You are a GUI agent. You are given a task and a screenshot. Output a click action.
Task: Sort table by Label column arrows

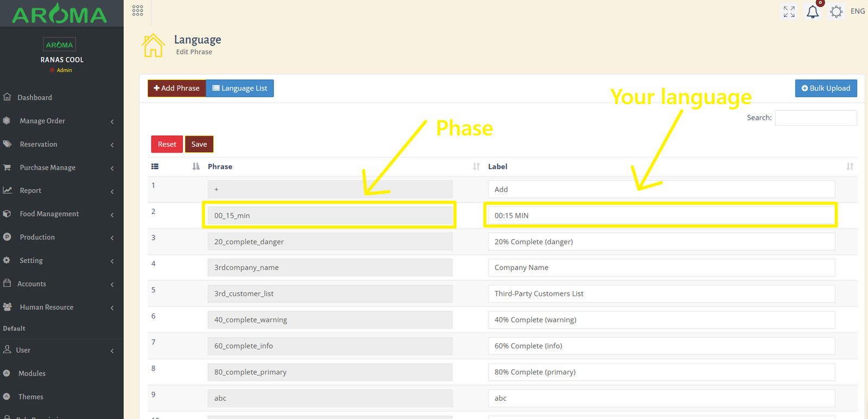tap(850, 167)
